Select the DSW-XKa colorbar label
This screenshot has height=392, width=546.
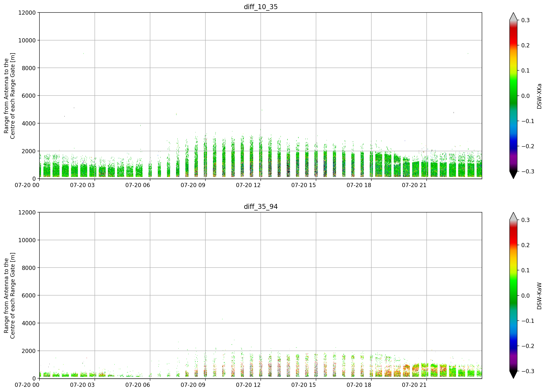coord(539,96)
